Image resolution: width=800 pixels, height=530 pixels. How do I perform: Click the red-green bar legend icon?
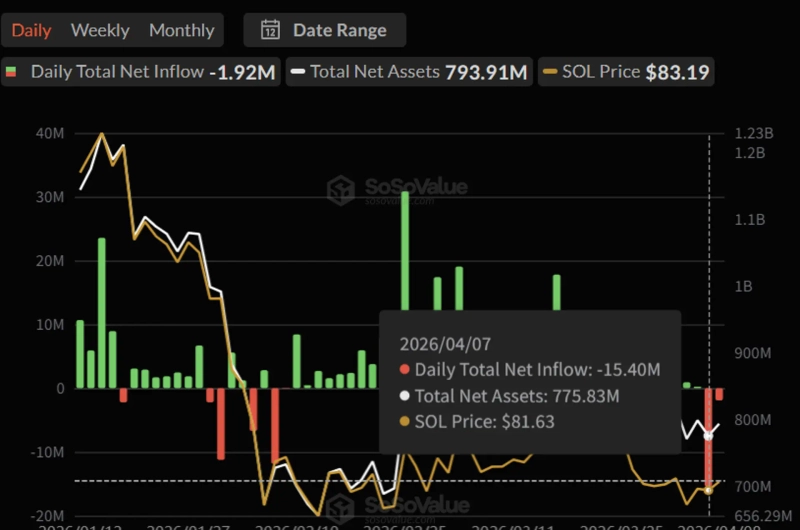click(12, 72)
